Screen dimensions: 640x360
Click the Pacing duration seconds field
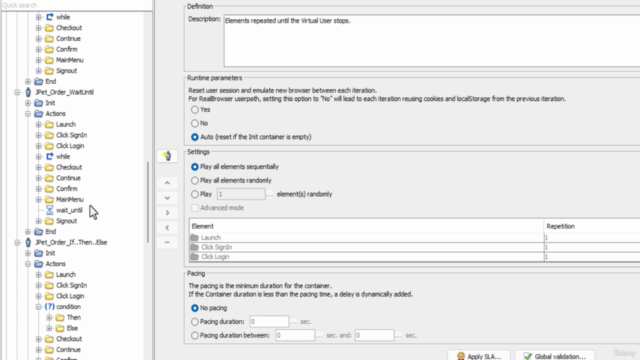[x=269, y=322]
